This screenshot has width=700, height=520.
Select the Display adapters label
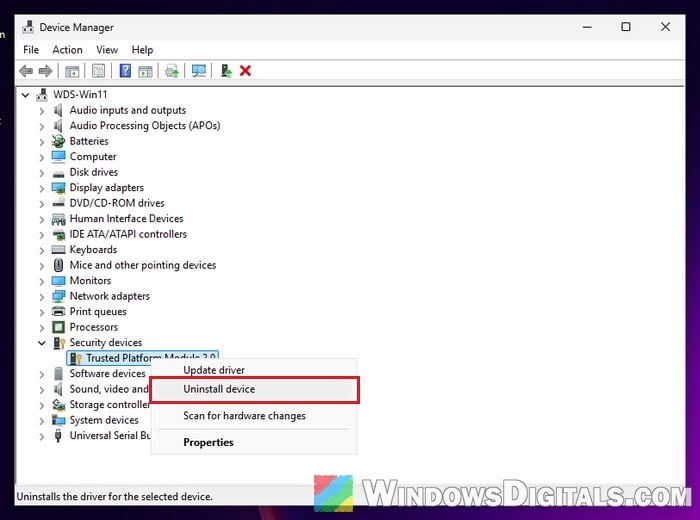point(107,187)
